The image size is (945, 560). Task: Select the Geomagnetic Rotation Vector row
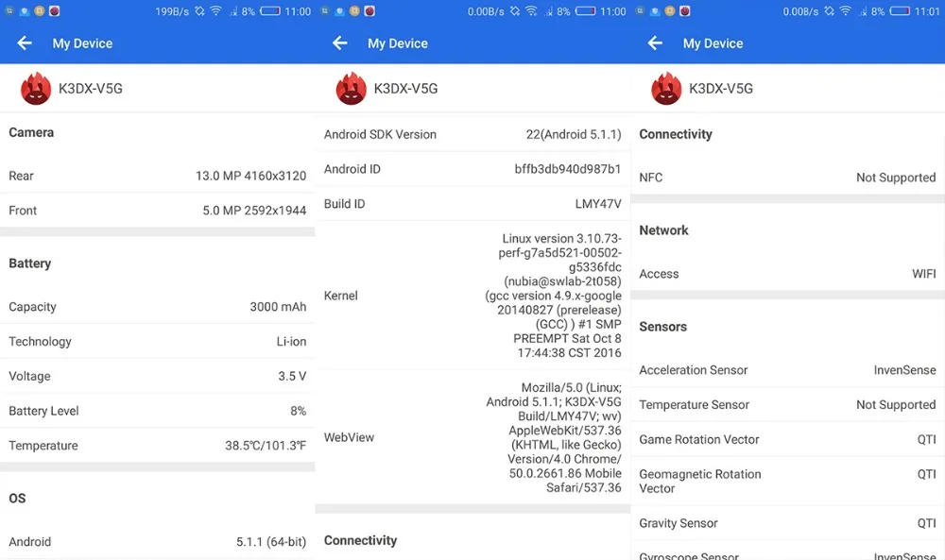788,481
